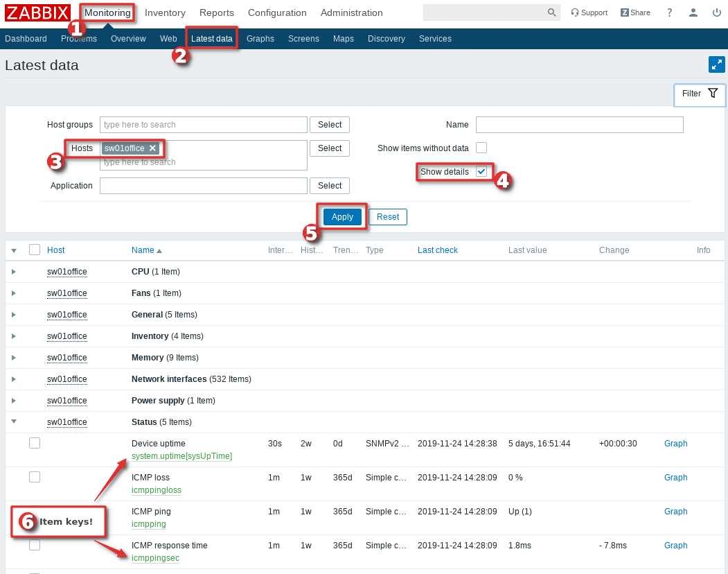Open Graph link for ICMP loss
This screenshot has height=574, width=728.
[x=675, y=478]
